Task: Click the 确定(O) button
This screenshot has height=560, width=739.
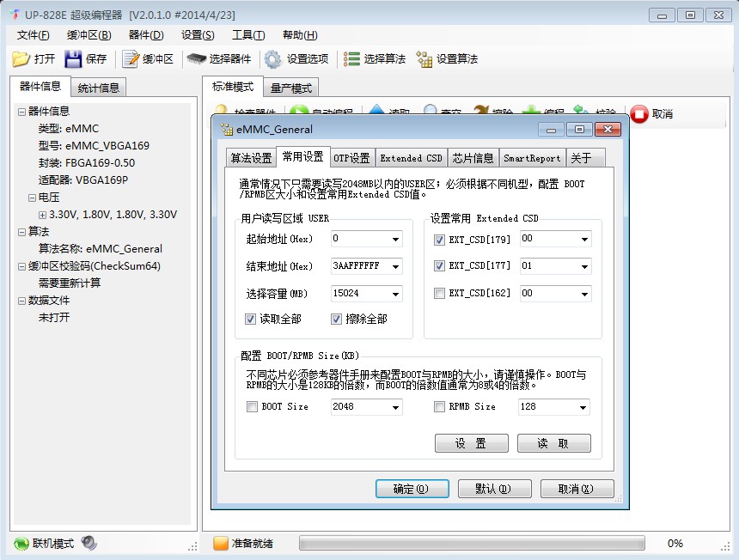Action: click(x=412, y=489)
